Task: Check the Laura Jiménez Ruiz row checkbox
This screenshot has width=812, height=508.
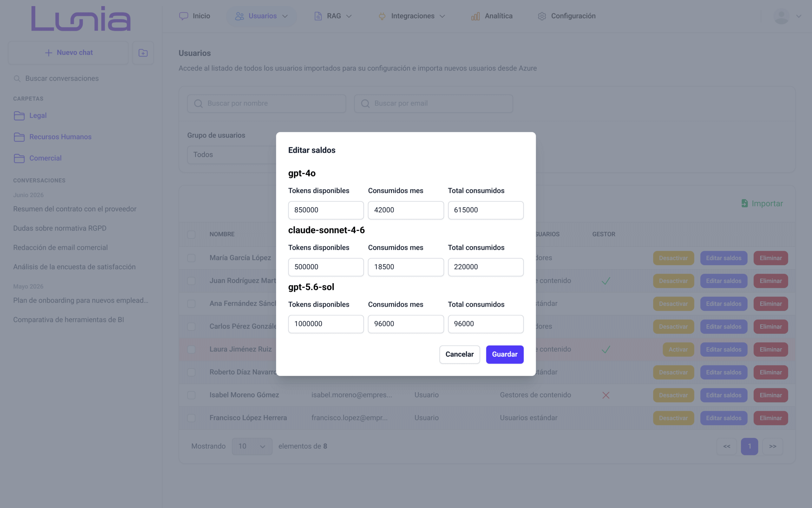Action: (x=191, y=350)
